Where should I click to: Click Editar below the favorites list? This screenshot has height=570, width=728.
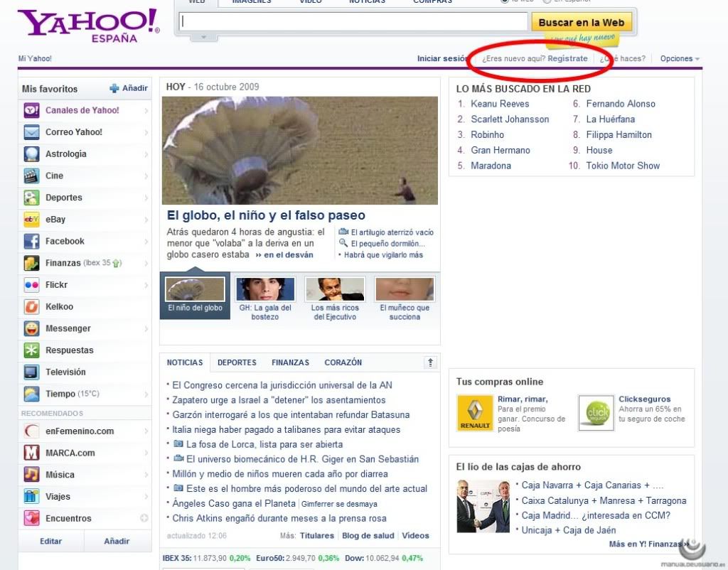(51, 542)
